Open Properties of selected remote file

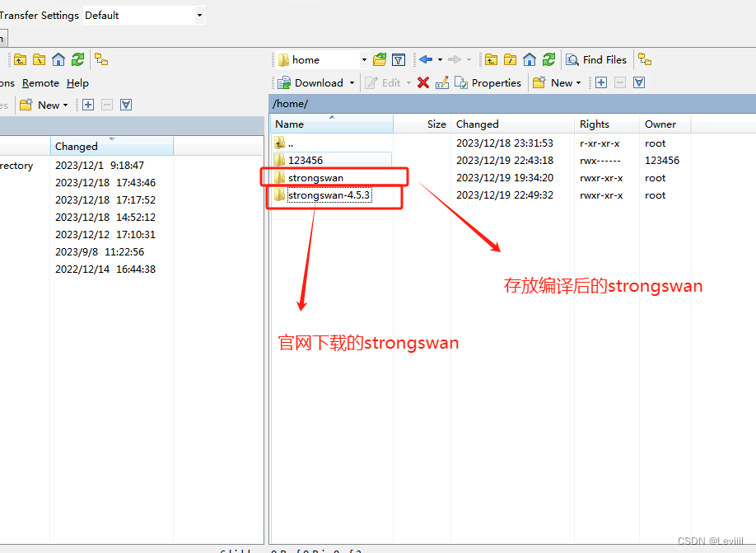(488, 83)
